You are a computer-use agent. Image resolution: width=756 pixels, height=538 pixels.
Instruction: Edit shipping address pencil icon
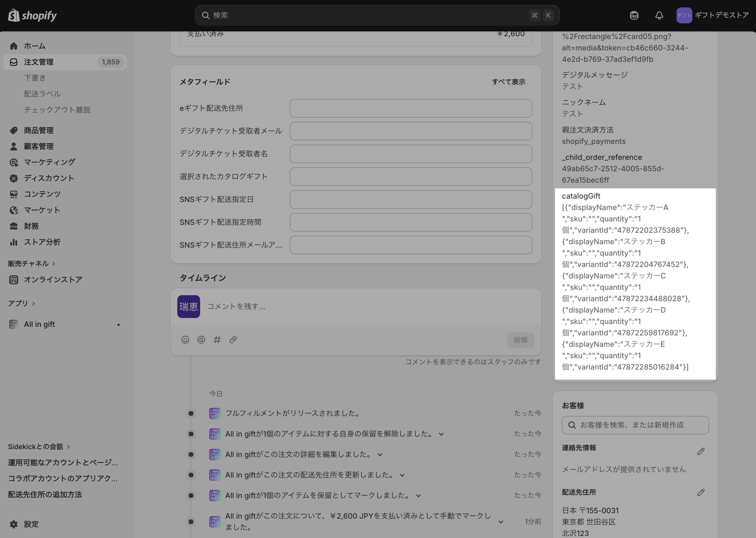click(x=700, y=493)
